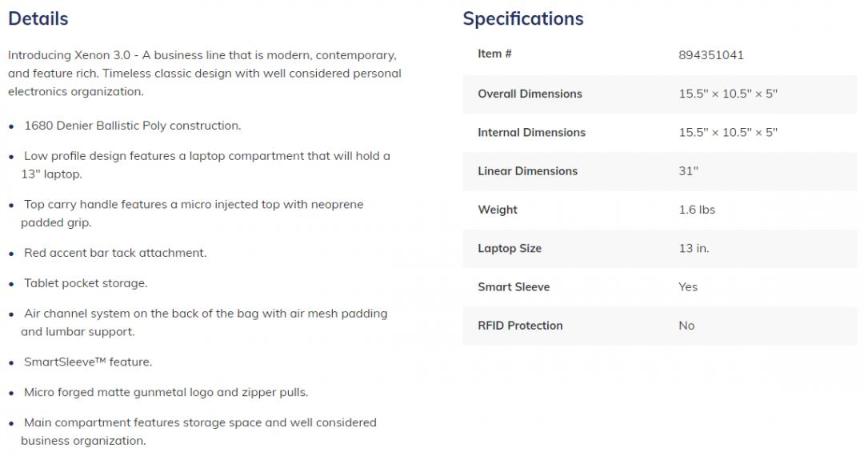The width and height of the screenshot is (864, 456).
Task: Click the Internal Dimensions row label
Action: coord(532,132)
